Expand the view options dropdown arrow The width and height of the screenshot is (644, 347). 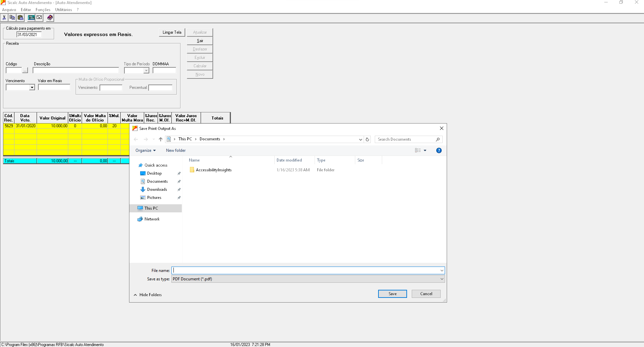[x=425, y=150]
